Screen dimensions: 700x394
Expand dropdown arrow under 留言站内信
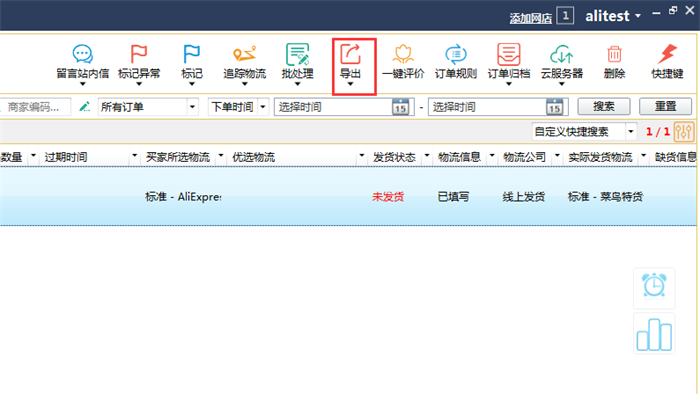pyautogui.click(x=83, y=84)
